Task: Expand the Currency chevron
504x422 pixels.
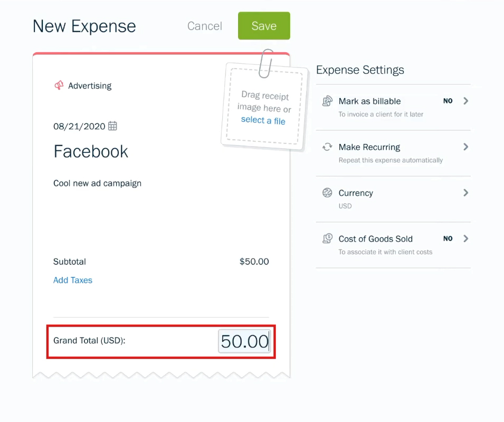Action: [466, 193]
